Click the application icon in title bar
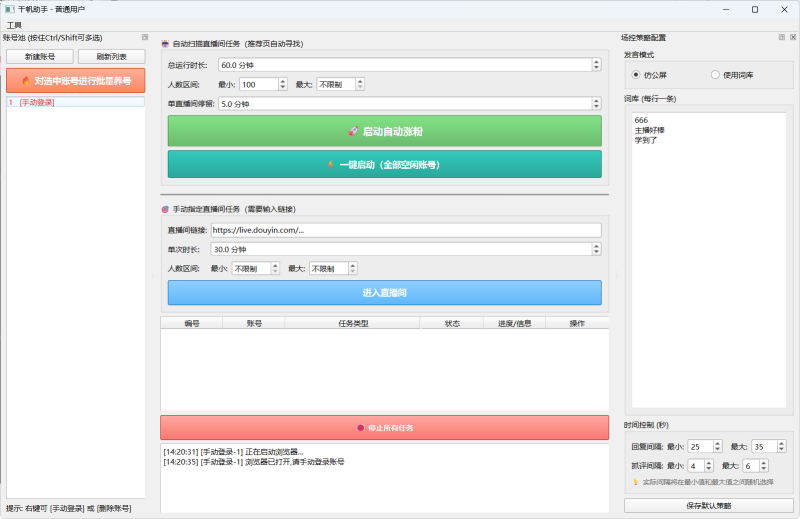This screenshot has width=800, height=519. pos(10,9)
